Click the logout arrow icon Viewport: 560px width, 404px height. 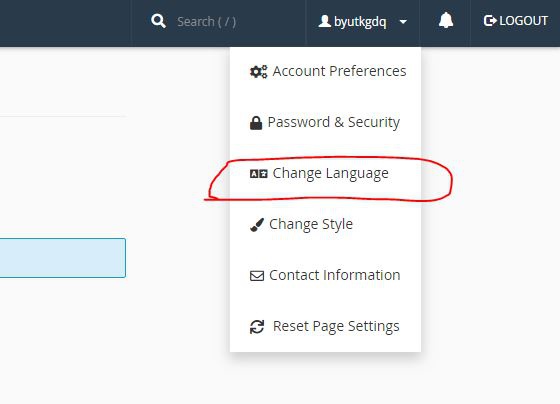click(x=490, y=21)
